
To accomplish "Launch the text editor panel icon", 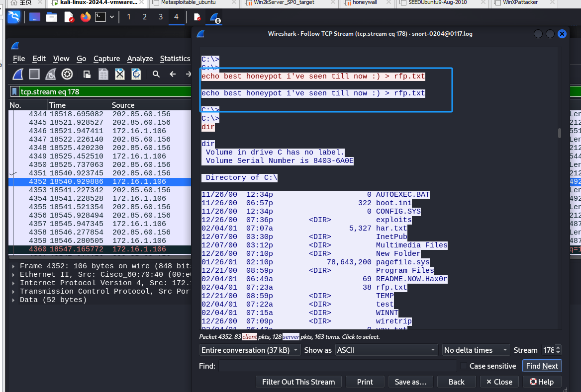I will tap(69, 17).
